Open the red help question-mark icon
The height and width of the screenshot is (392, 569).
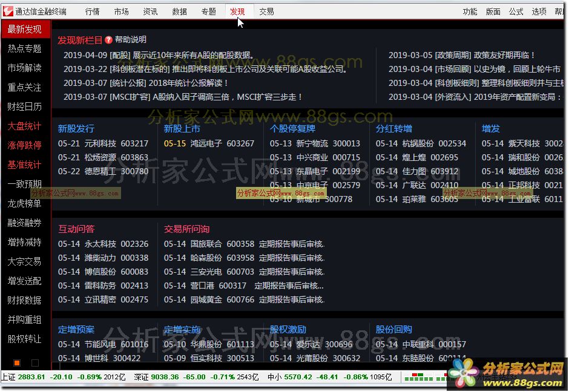(108, 40)
